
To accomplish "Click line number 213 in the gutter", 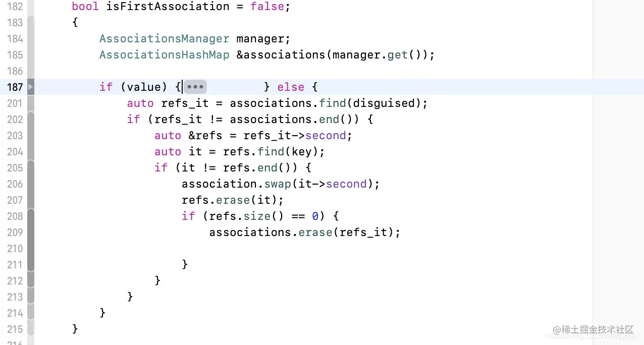I will pyautogui.click(x=15, y=297).
